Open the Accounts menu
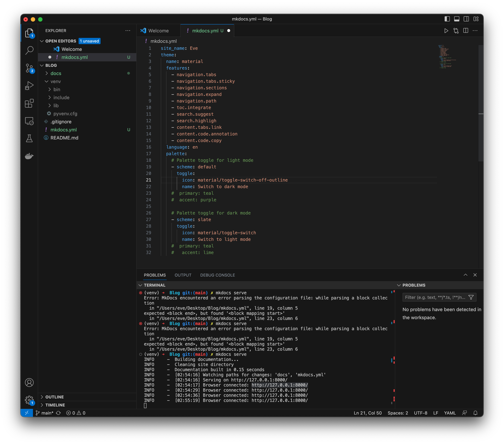Screen dimensions: 504x444 (29, 382)
